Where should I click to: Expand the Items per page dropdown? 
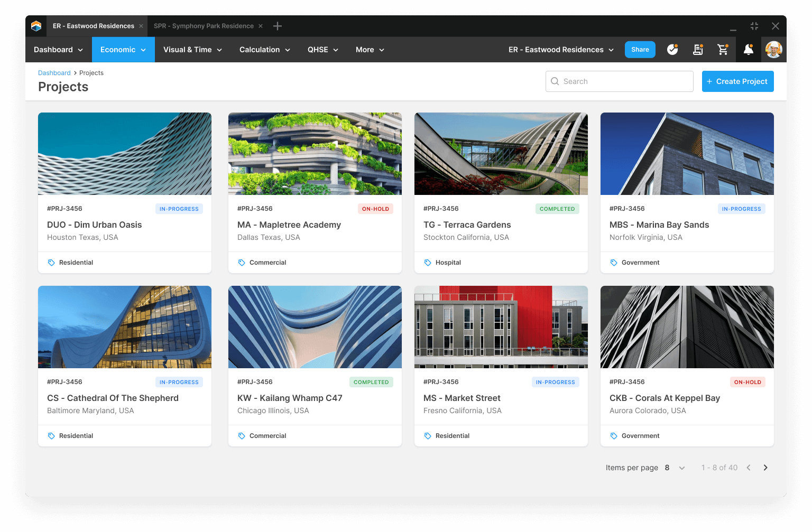click(x=681, y=468)
